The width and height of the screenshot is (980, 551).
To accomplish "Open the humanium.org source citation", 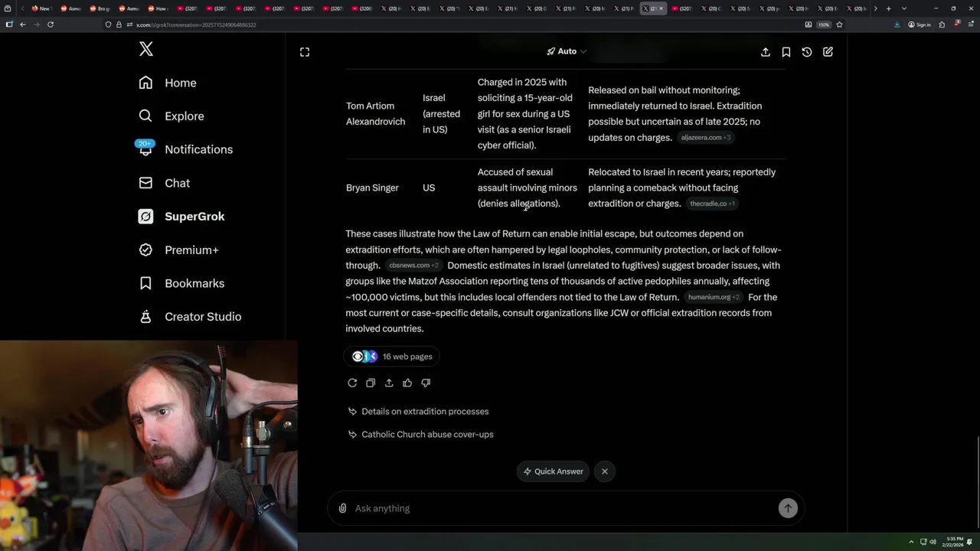I will pos(714,297).
